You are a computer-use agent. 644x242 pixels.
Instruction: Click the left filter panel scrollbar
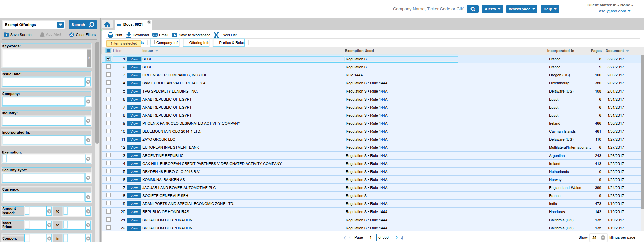(x=97, y=93)
